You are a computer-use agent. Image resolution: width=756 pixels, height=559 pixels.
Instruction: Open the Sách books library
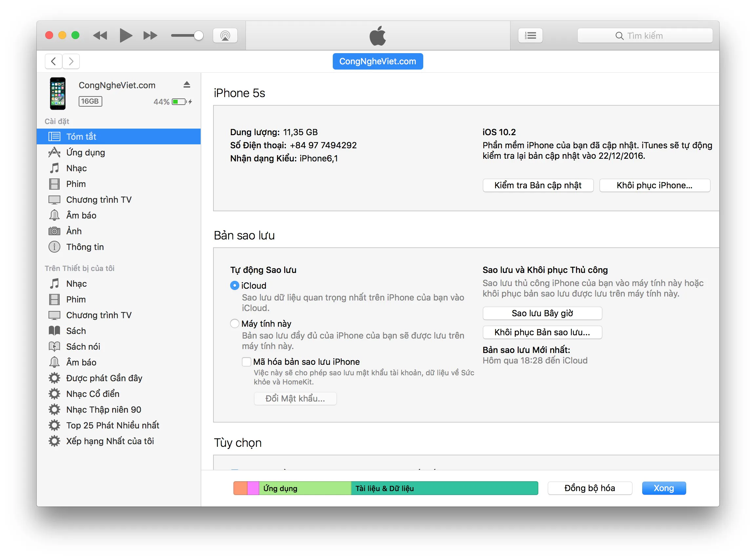coord(119,331)
